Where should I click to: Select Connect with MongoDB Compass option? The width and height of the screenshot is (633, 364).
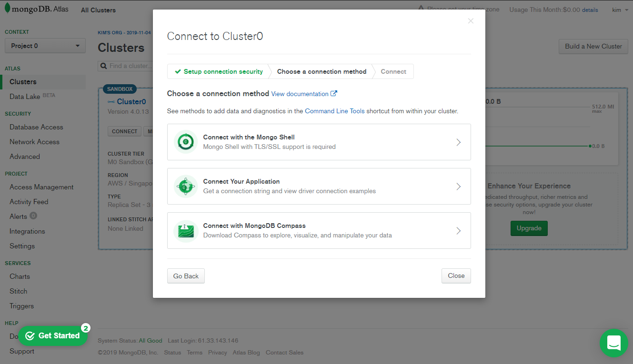point(319,231)
